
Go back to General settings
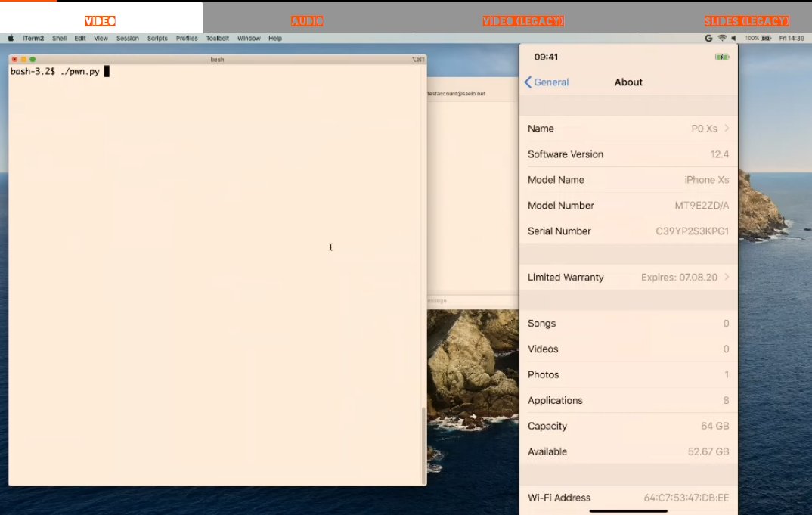[547, 82]
